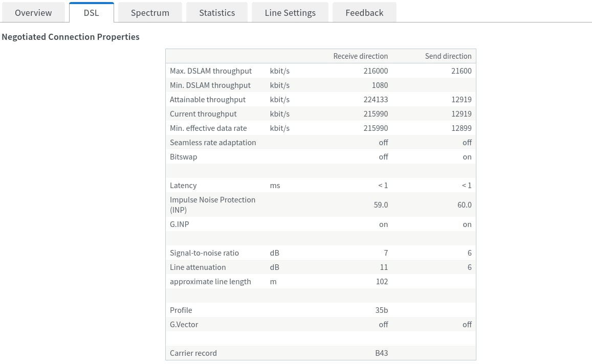Click the Negotiated Connection Properties heading
This screenshot has width=592, height=364.
click(71, 37)
